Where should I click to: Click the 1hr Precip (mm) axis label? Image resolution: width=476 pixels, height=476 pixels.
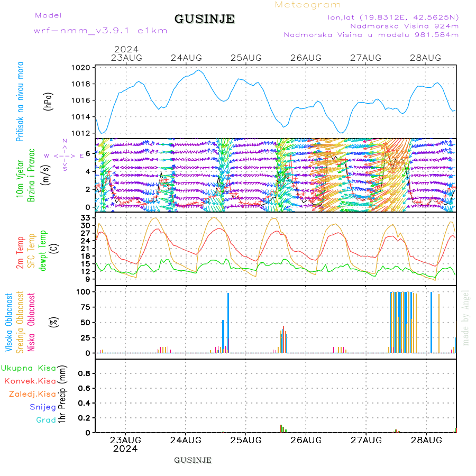tap(62, 395)
